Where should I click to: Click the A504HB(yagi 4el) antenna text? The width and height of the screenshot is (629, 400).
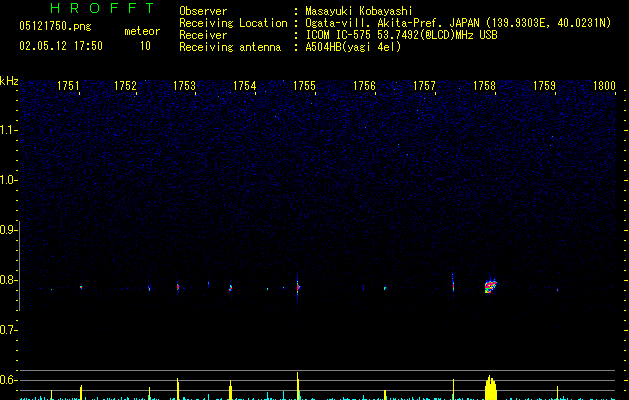[x=353, y=47]
